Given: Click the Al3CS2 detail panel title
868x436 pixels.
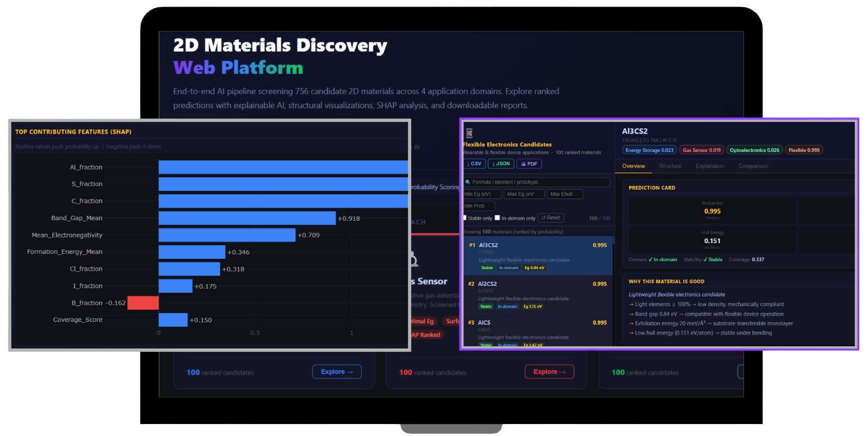Looking at the screenshot, I should pyautogui.click(x=635, y=132).
